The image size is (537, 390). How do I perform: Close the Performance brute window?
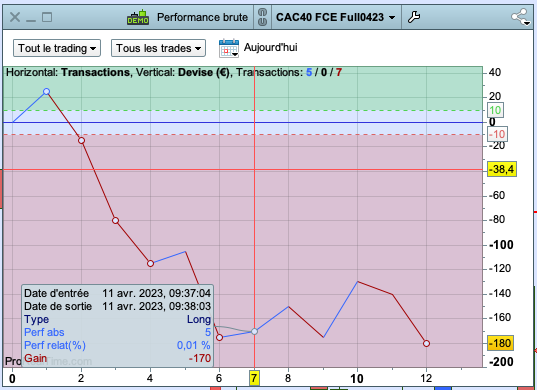[15, 17]
